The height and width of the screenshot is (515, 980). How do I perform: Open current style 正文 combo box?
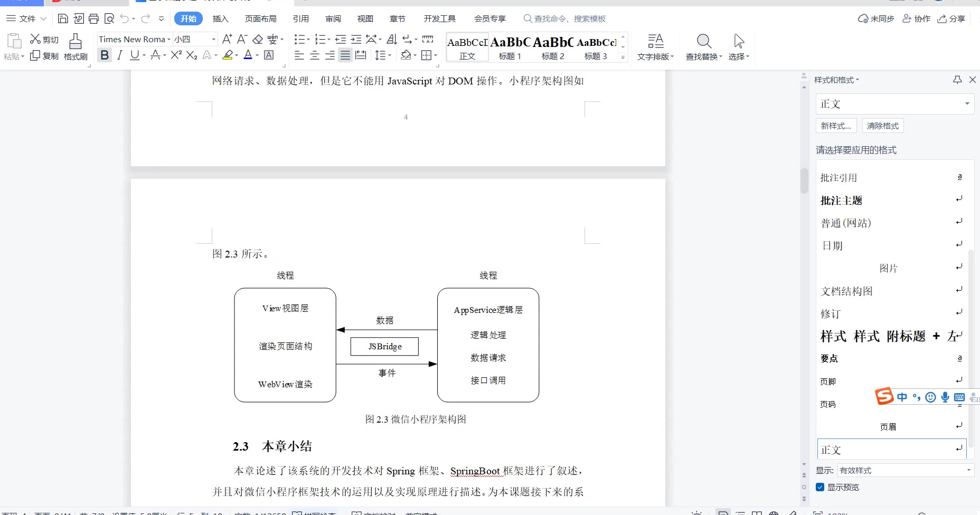click(x=894, y=103)
